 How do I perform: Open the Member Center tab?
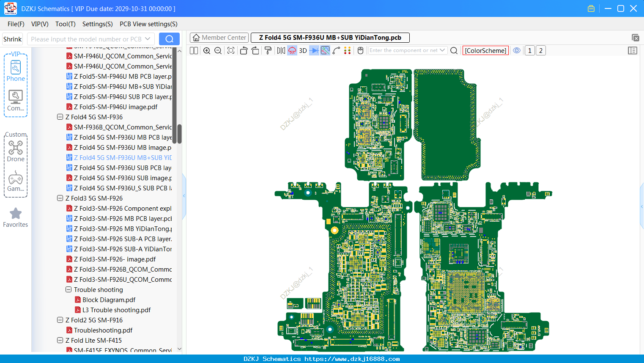(x=219, y=38)
